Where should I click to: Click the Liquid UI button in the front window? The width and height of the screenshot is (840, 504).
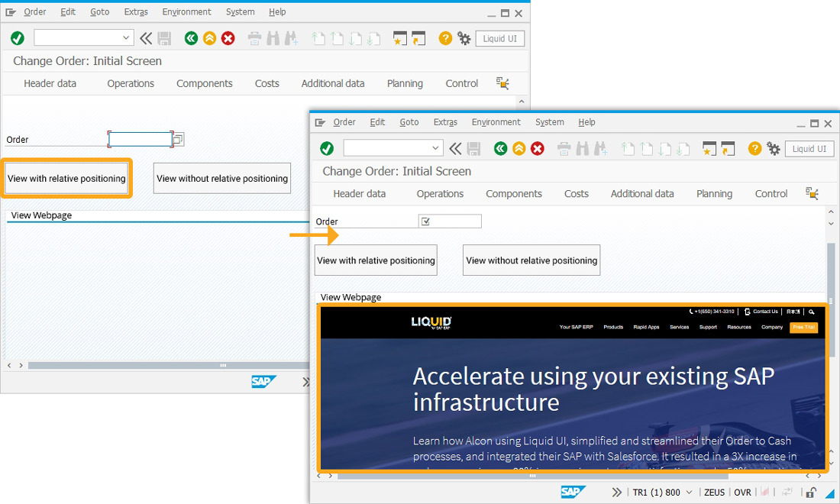[809, 148]
